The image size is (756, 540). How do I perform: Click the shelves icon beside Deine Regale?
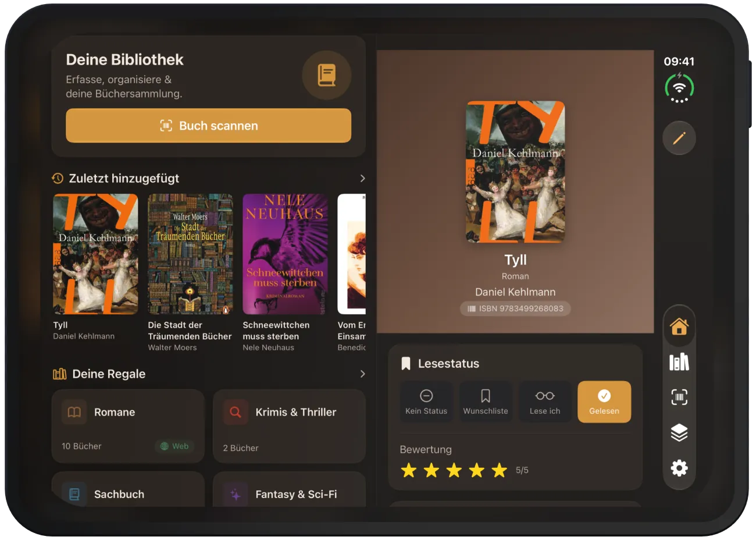pyautogui.click(x=59, y=374)
